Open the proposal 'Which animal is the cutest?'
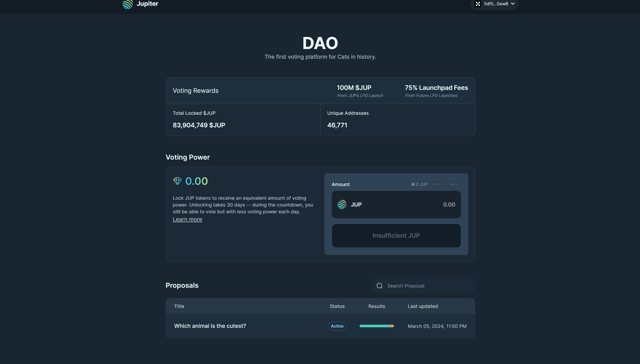640x364 pixels. (210, 326)
